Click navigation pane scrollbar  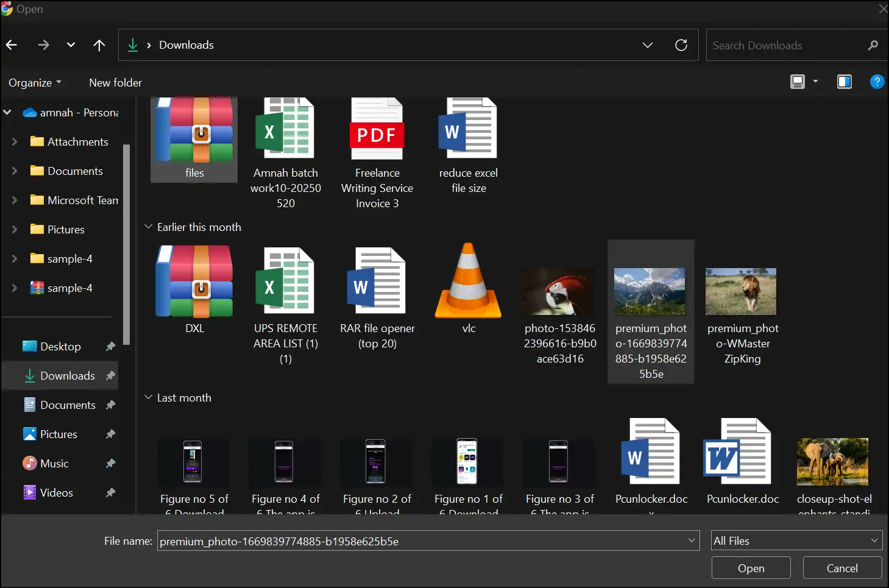click(127, 245)
